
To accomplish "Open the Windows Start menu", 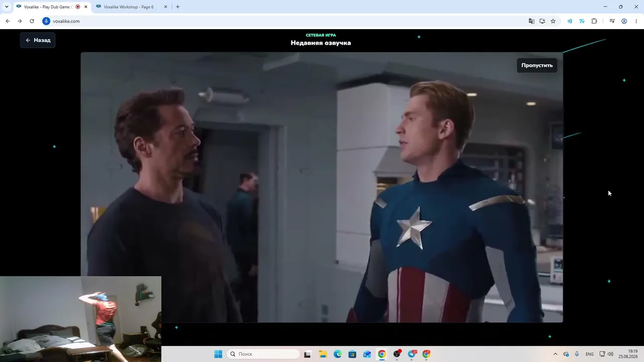I will tap(218, 354).
